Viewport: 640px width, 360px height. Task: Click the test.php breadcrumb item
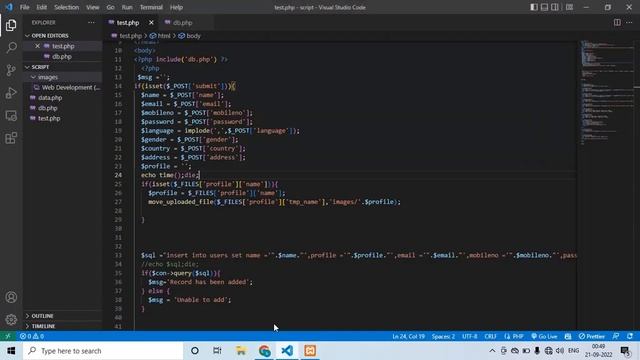click(127, 36)
